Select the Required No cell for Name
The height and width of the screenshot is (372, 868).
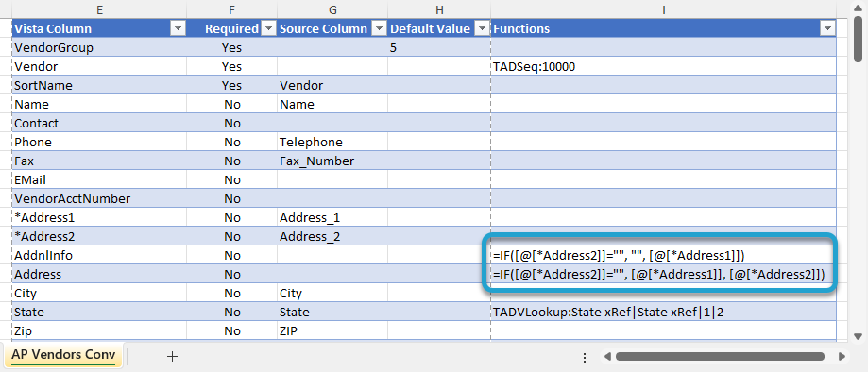232,104
